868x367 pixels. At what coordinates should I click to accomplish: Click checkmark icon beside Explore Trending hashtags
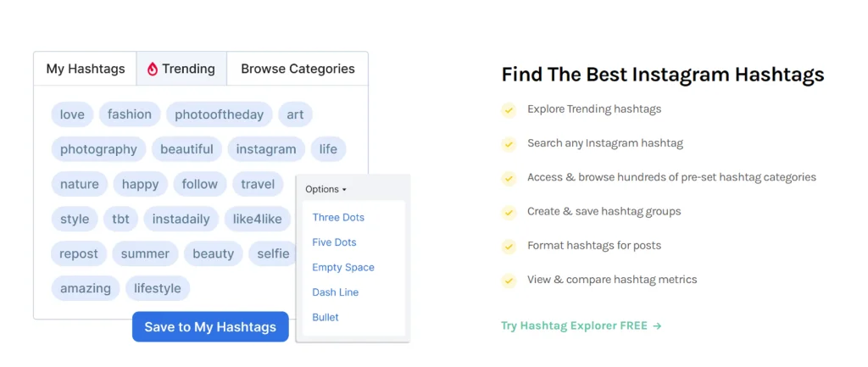(509, 110)
